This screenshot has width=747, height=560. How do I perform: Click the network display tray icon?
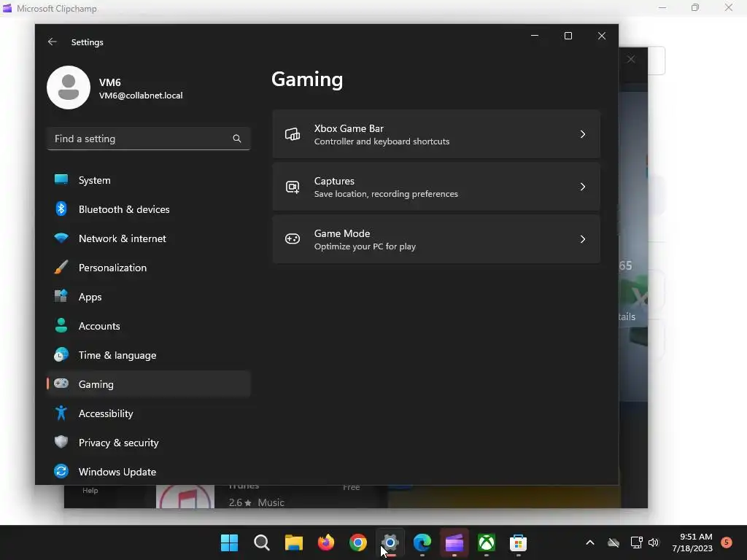pos(636,542)
